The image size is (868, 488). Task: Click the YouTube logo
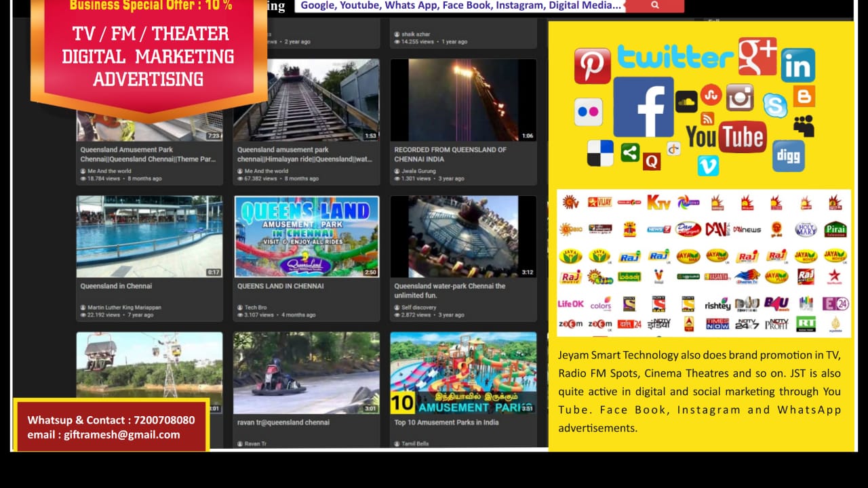tap(726, 137)
